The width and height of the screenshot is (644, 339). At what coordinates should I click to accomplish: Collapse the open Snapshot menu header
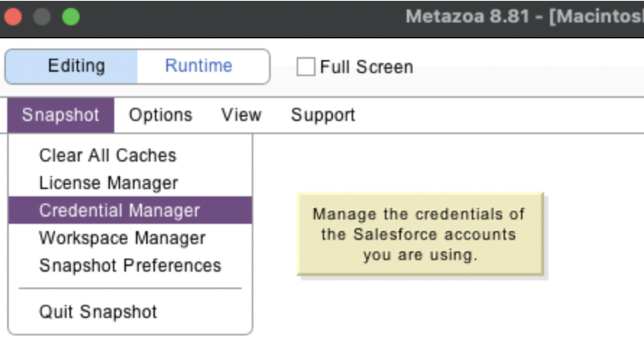60,115
